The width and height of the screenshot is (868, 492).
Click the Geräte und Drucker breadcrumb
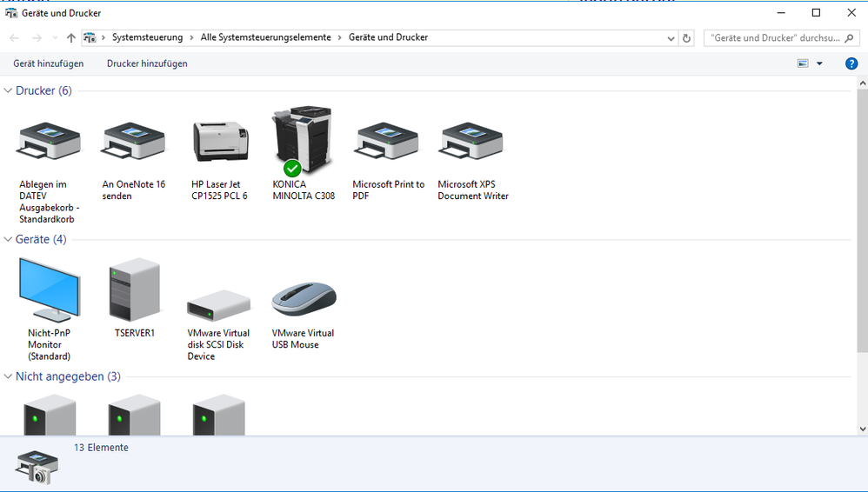click(x=388, y=37)
